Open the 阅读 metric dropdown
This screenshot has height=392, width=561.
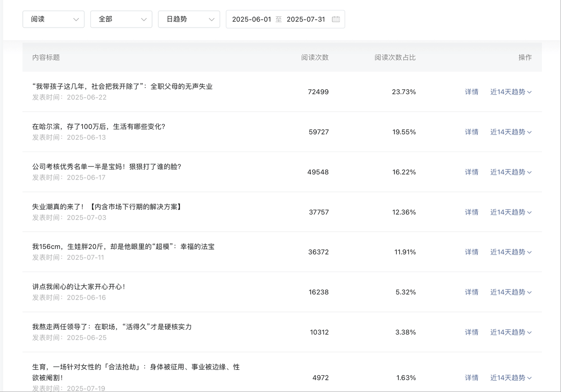pos(53,19)
